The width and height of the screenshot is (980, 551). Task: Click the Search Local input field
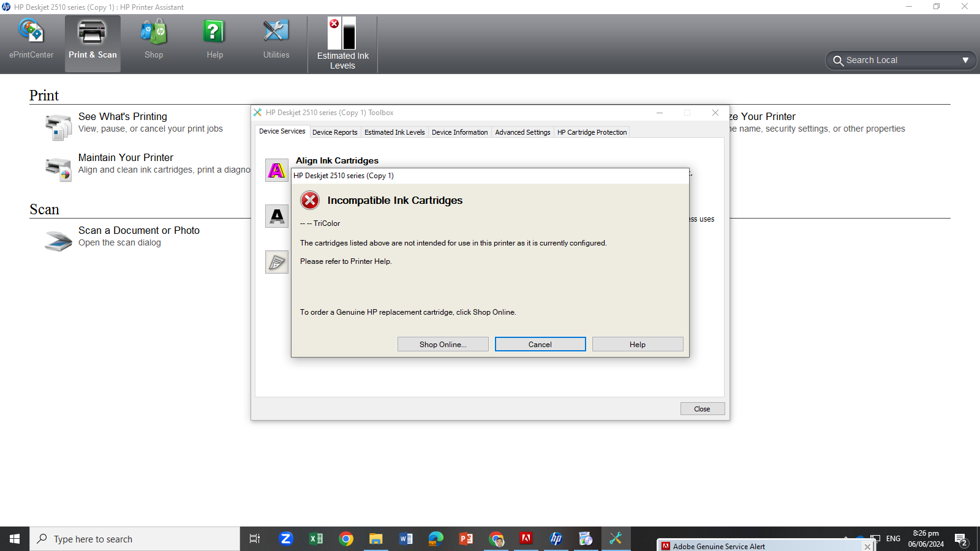900,61
